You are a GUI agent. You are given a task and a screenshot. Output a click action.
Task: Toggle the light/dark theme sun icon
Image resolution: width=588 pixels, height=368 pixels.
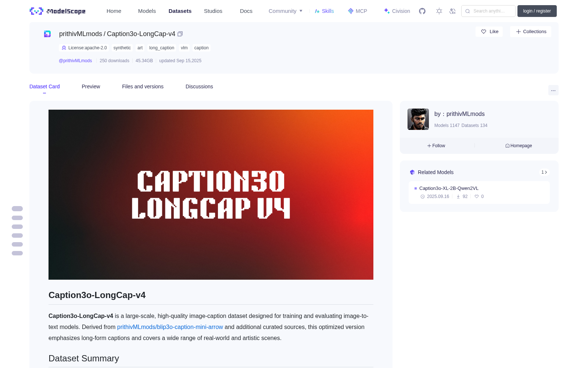click(x=439, y=11)
